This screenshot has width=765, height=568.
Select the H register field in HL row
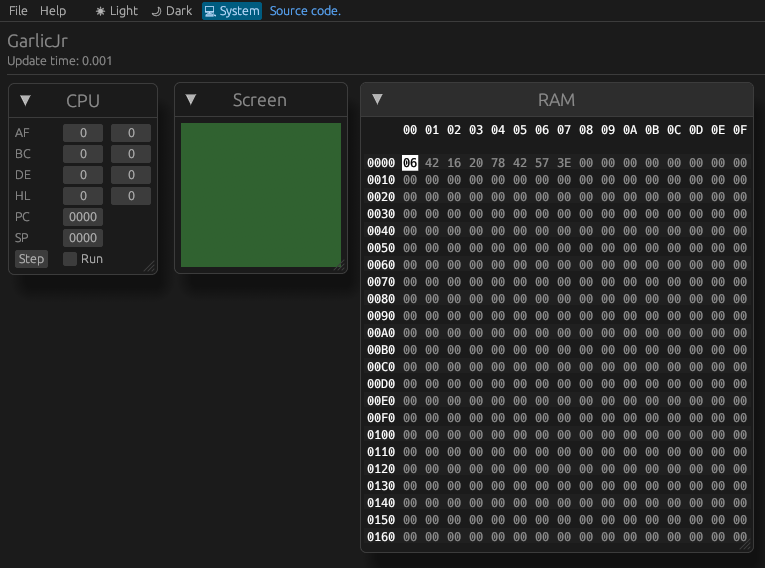pos(83,196)
